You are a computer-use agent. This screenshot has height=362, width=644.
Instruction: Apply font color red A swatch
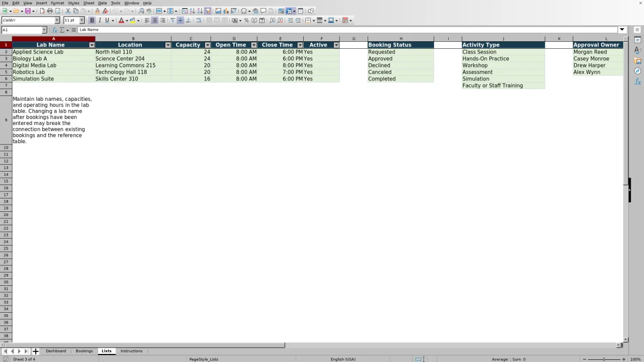coord(120,20)
